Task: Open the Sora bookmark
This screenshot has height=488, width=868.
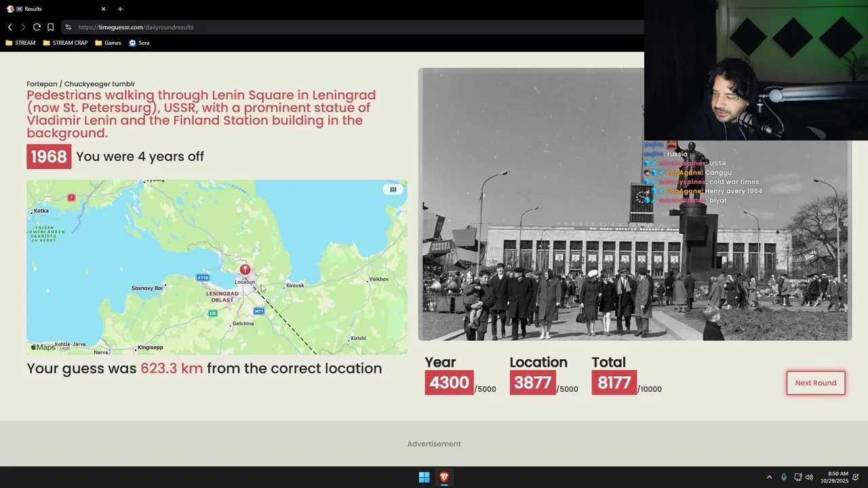Action: pyautogui.click(x=139, y=43)
